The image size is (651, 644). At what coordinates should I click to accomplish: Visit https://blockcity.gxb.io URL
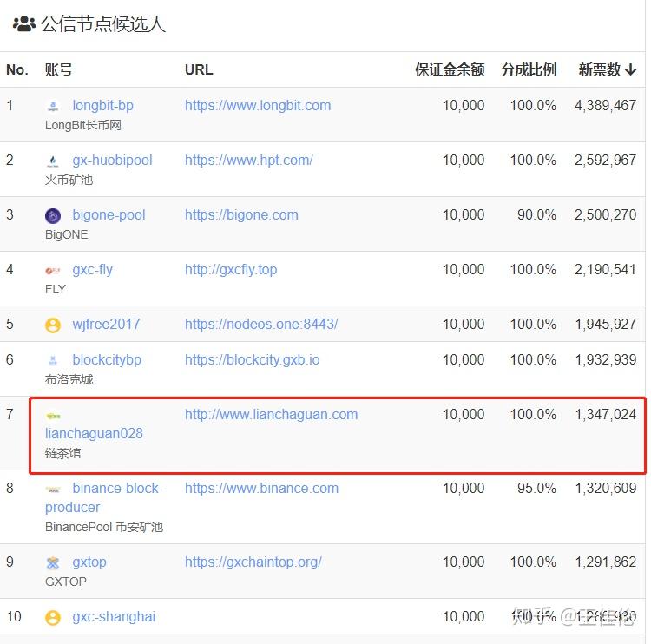pyautogui.click(x=253, y=360)
